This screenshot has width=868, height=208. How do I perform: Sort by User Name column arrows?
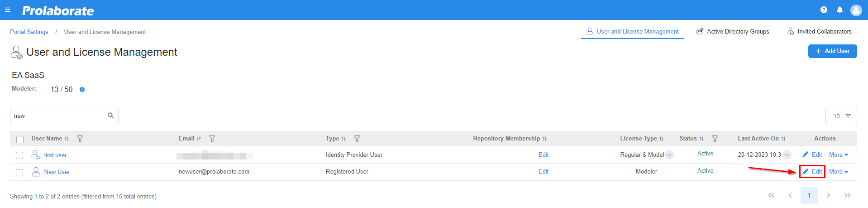point(67,139)
